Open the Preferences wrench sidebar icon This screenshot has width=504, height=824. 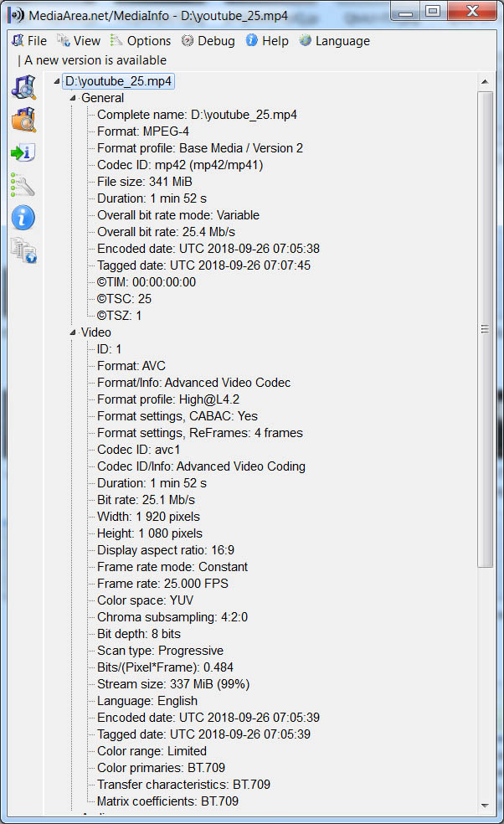23,185
